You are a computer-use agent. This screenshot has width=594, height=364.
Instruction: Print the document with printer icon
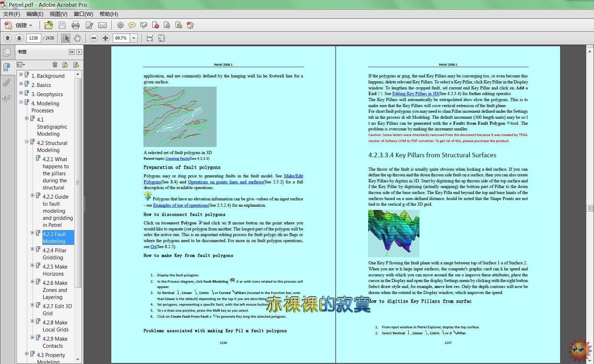76,25
